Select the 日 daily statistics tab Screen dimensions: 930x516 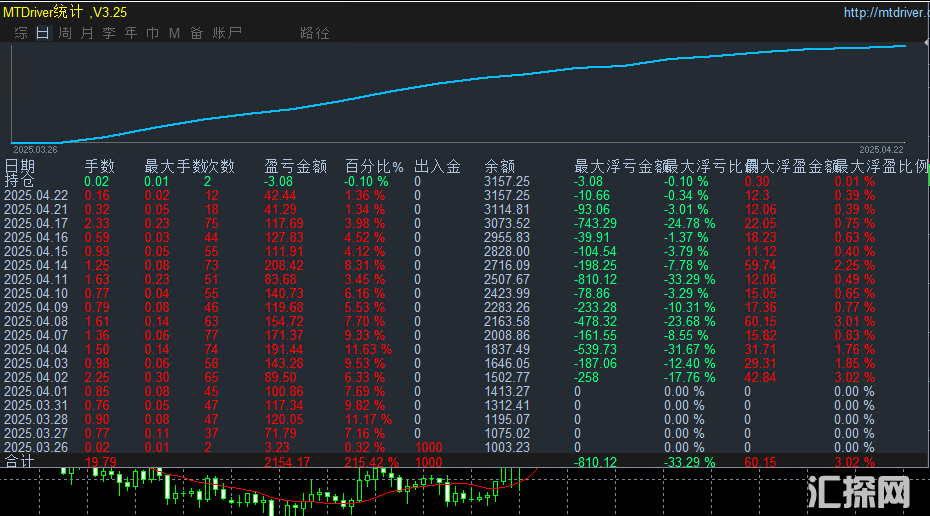[x=42, y=33]
